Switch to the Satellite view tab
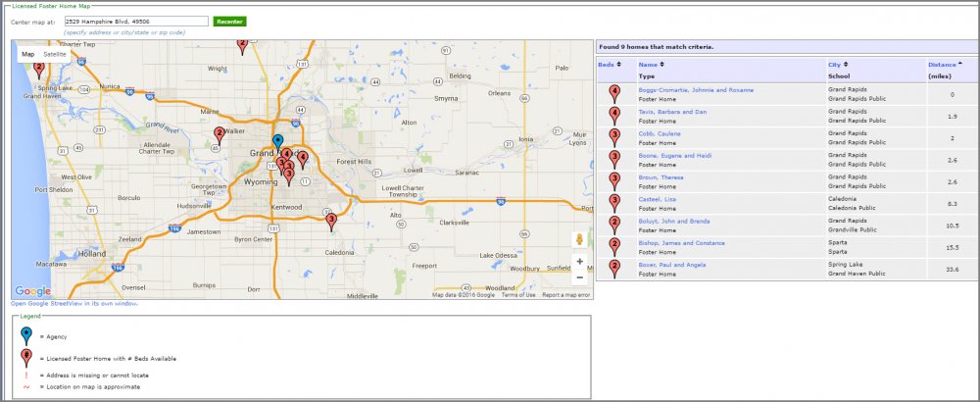 click(54, 54)
